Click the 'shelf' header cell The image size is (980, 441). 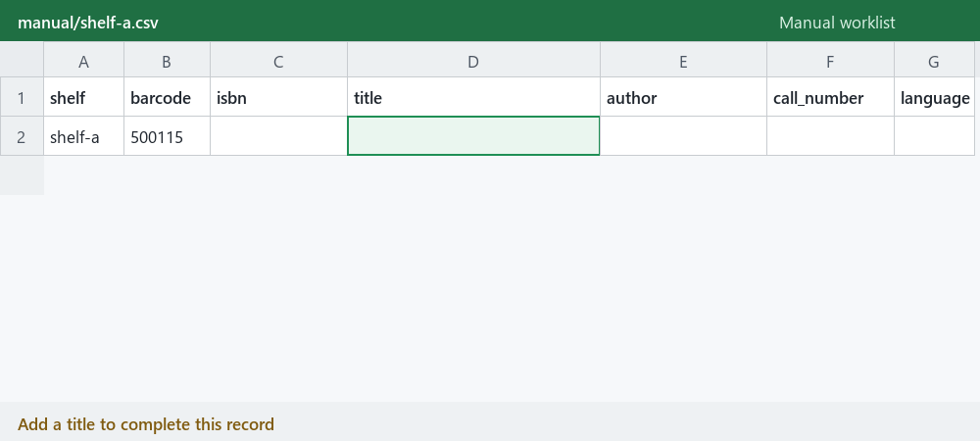83,97
